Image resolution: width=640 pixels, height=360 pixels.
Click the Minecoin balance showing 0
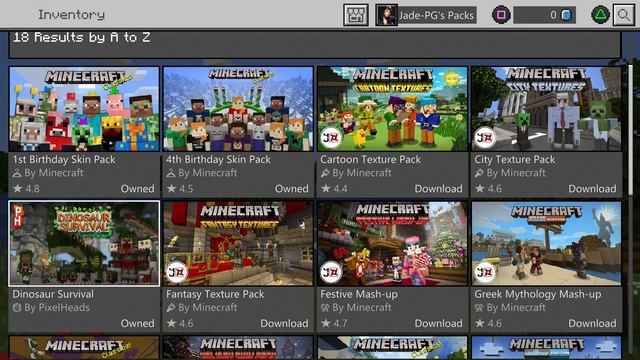[544, 15]
